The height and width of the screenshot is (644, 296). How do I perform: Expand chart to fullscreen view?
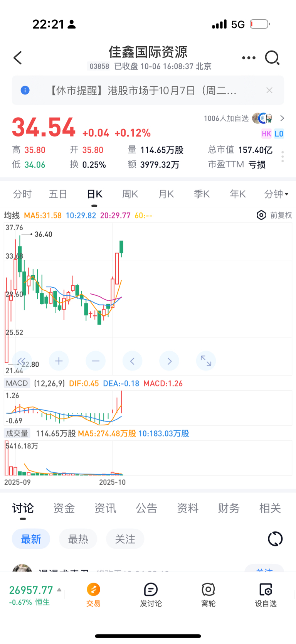coord(206,361)
